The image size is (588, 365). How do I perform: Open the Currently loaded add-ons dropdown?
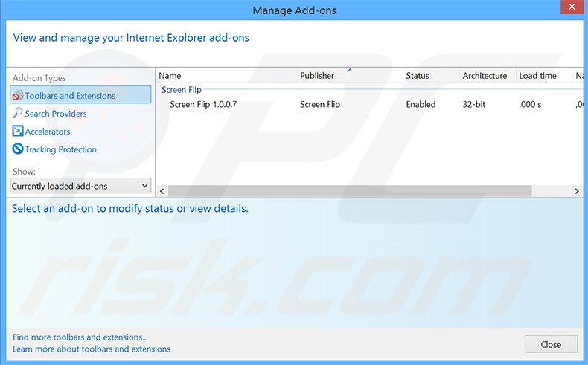[x=81, y=186]
